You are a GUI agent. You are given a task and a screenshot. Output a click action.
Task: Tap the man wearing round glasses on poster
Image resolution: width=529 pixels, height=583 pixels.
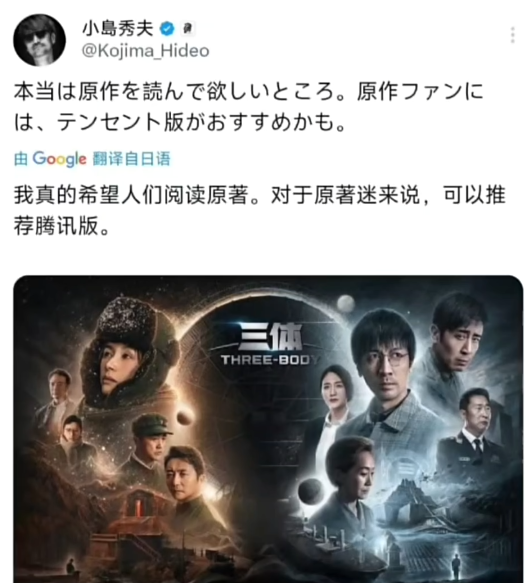click(387, 372)
